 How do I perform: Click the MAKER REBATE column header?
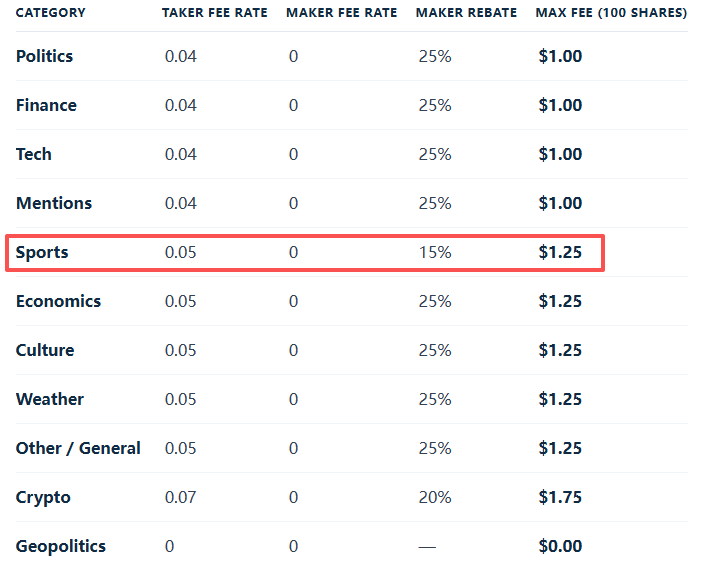[x=466, y=13]
